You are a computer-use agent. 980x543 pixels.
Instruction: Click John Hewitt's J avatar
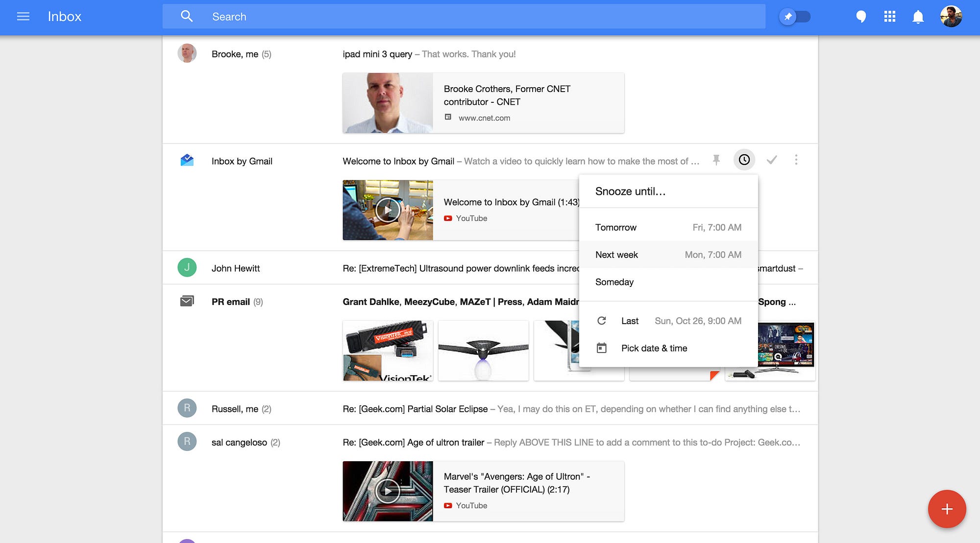coord(187,267)
